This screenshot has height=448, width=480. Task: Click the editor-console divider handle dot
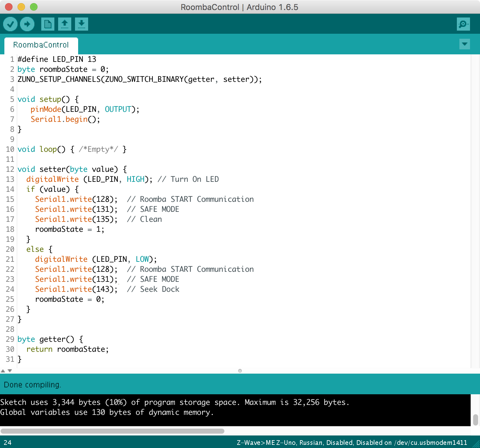240,371
